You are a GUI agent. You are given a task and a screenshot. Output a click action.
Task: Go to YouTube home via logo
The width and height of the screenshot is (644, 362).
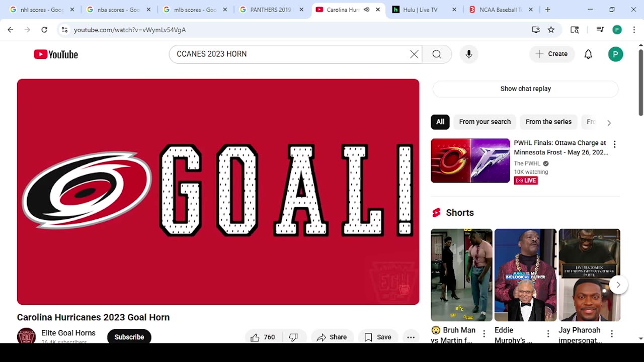pos(56,54)
